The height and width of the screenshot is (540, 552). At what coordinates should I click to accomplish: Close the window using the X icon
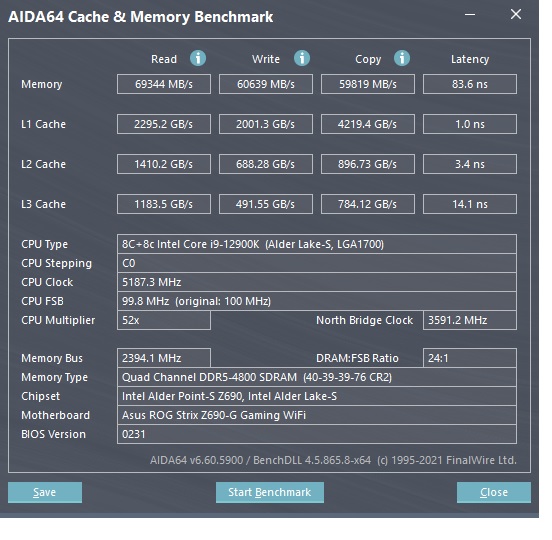(x=516, y=14)
